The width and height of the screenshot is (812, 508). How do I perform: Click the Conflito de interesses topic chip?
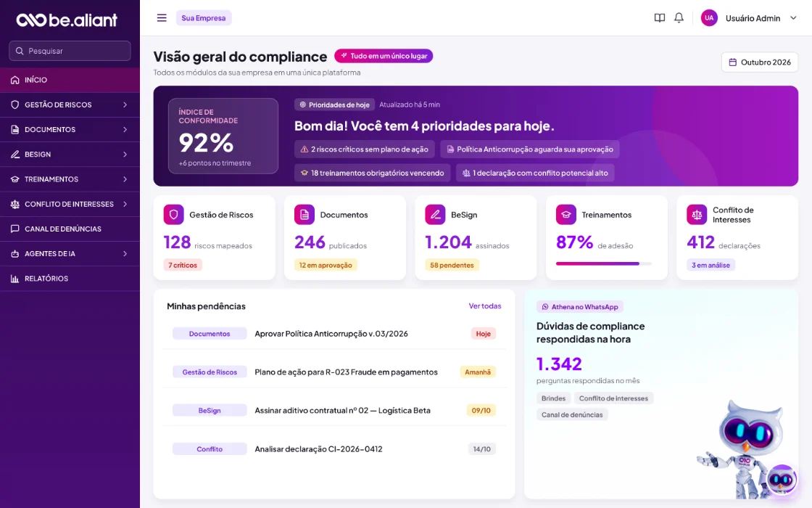(x=613, y=398)
